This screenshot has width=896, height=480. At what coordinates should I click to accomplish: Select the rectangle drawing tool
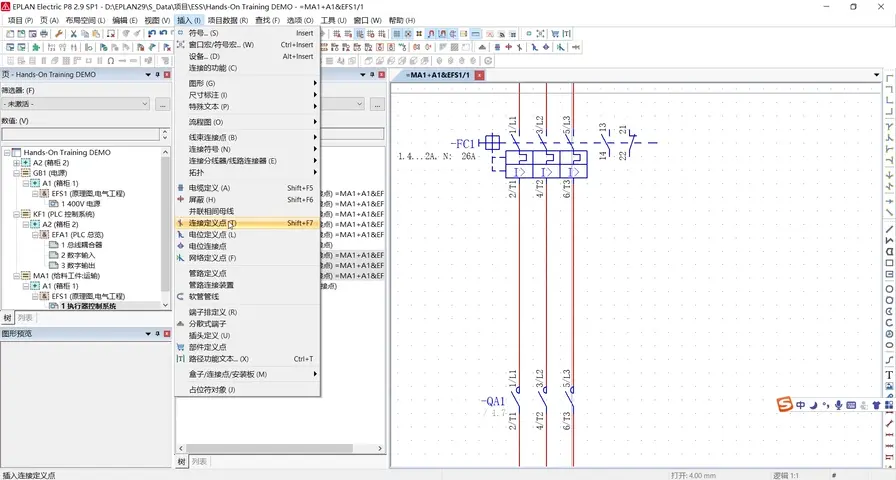(889, 263)
